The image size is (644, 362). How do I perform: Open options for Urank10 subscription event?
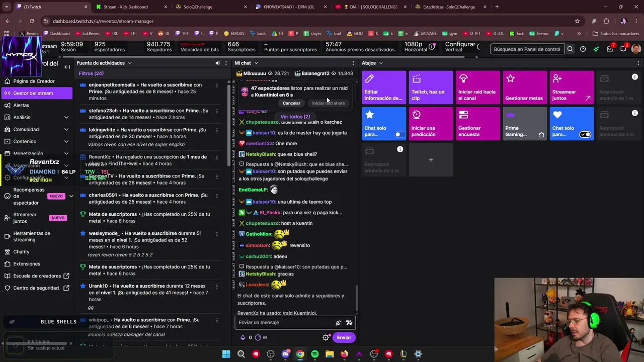(217, 286)
